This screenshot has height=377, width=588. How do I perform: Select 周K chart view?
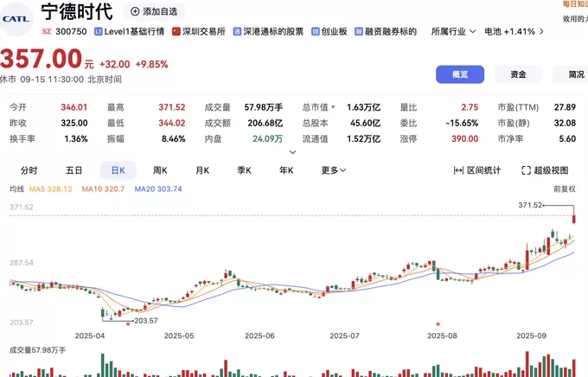[x=160, y=170]
